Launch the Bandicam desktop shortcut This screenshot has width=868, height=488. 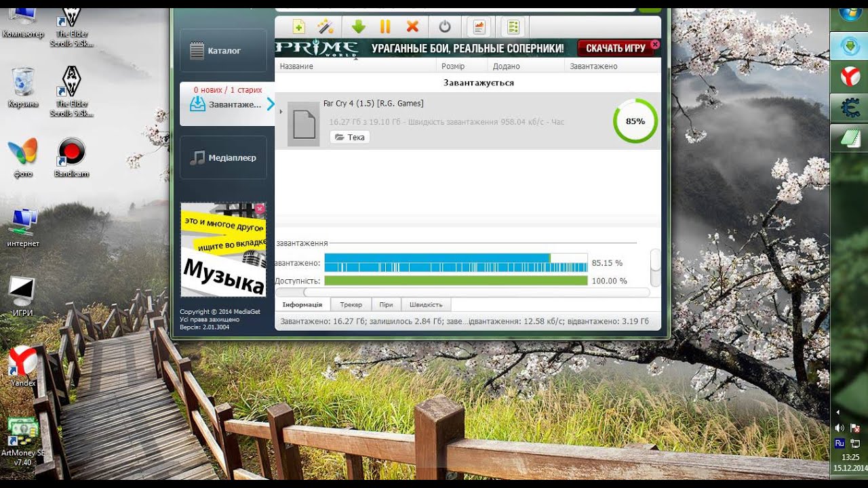click(71, 158)
